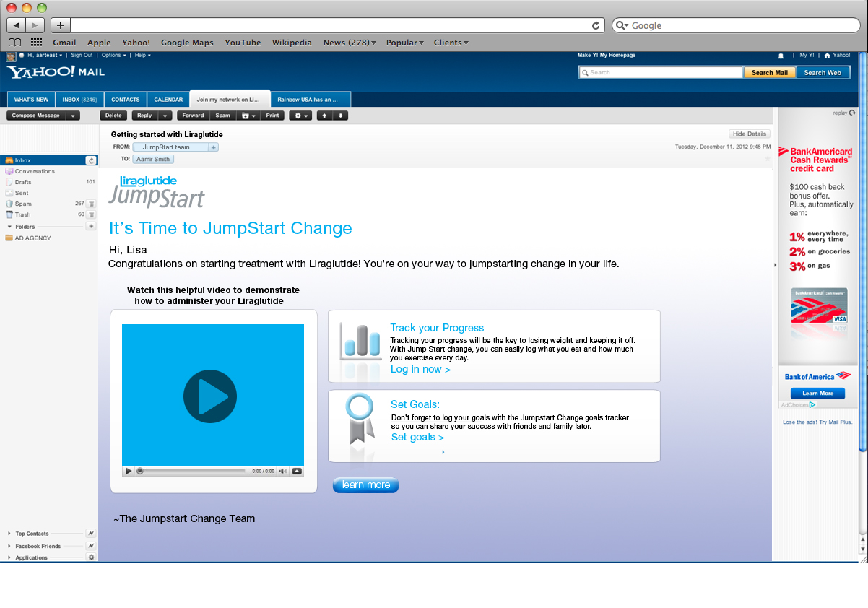
Task: Click the Facebook Friends chart icon
Action: (91, 546)
